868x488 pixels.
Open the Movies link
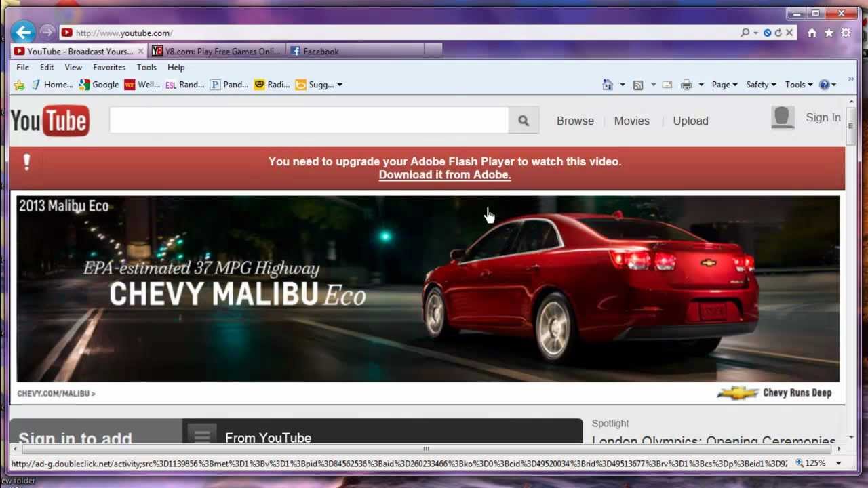(631, 121)
